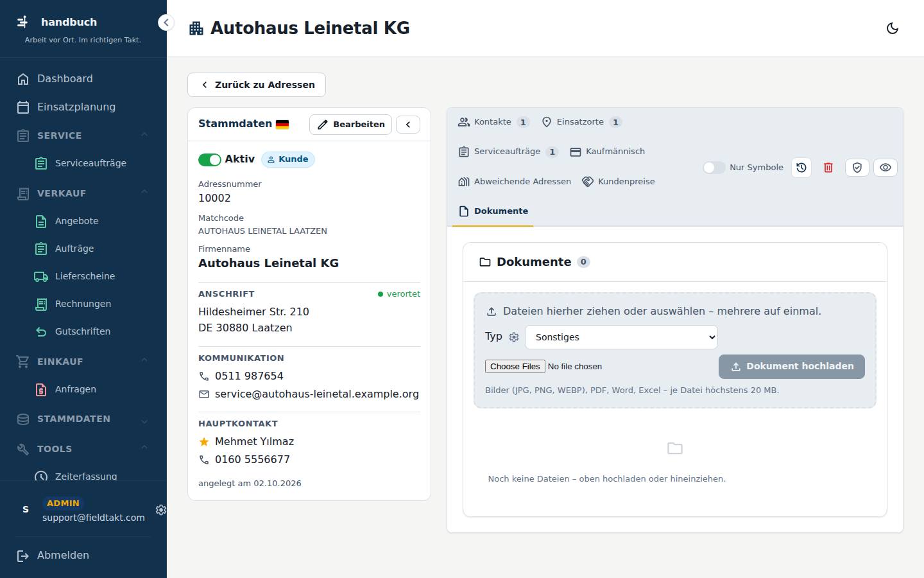Click the building icon beside page title
The height and width of the screenshot is (578, 924).
[x=196, y=28]
